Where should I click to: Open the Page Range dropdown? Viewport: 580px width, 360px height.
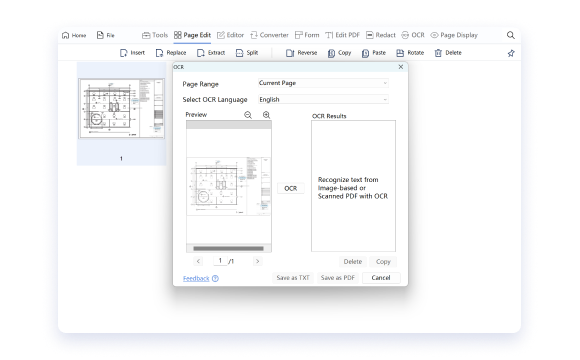[x=323, y=83]
